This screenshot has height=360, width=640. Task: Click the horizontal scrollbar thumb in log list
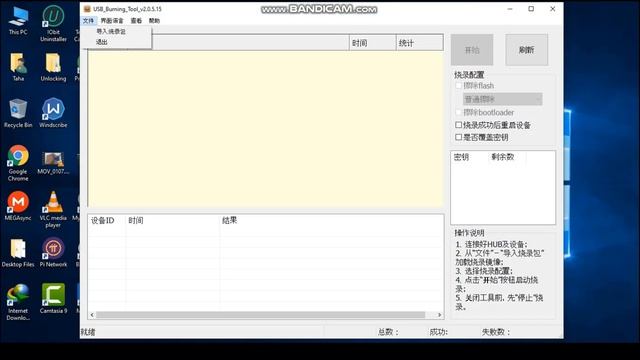pyautogui.click(x=260, y=315)
